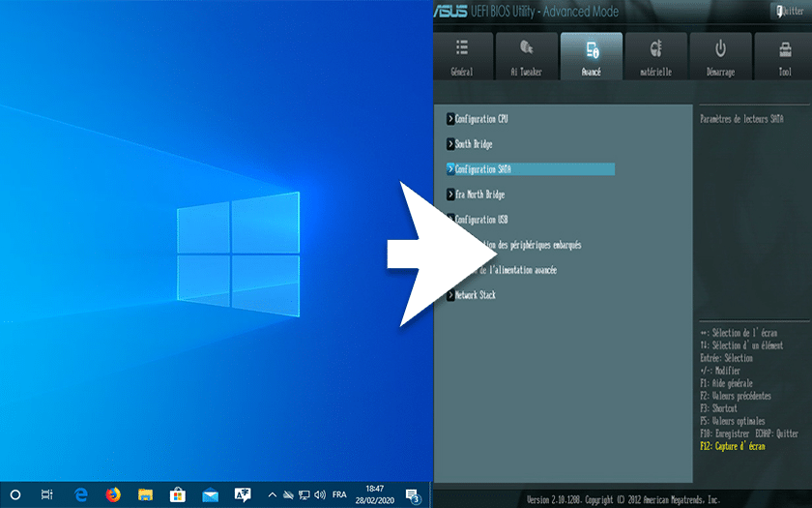Switch to the Ai Tweaker tab
Image resolution: width=812 pixels, height=508 pixels.
[x=527, y=56]
